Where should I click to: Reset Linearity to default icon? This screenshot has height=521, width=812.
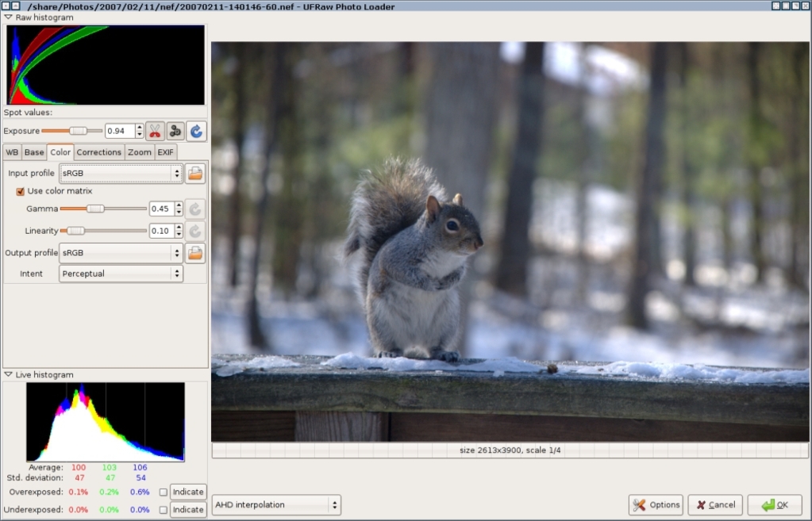195,231
